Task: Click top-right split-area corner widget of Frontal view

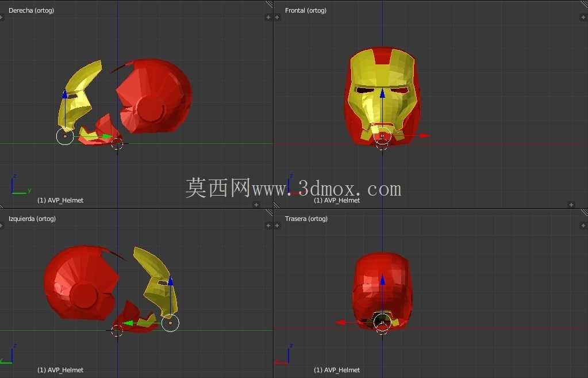Action: coord(584,4)
